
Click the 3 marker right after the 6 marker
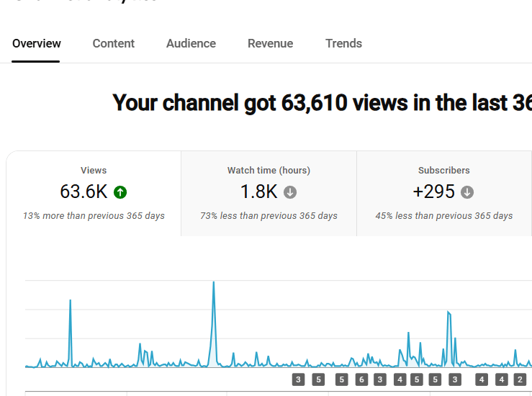[x=380, y=379]
